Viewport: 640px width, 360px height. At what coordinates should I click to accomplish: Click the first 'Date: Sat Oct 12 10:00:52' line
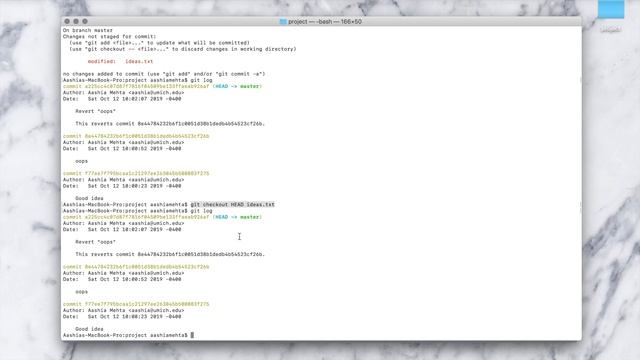pos(122,149)
